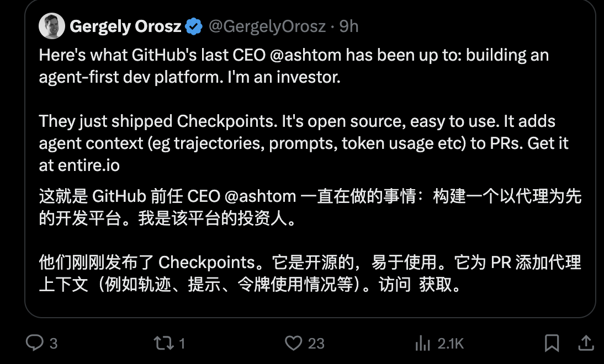Click the 9h timestamp
Screen dimensions: 604x364
[349, 26]
